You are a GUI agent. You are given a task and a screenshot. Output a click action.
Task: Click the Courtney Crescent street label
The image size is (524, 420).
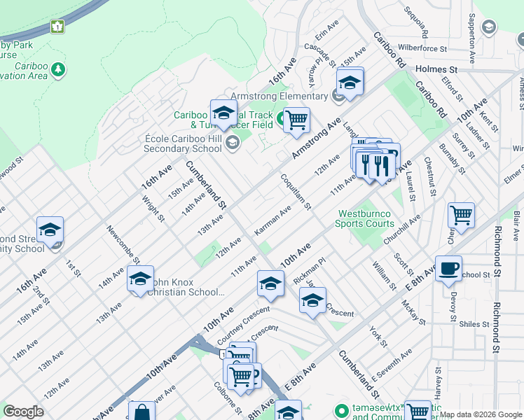pos(243,325)
